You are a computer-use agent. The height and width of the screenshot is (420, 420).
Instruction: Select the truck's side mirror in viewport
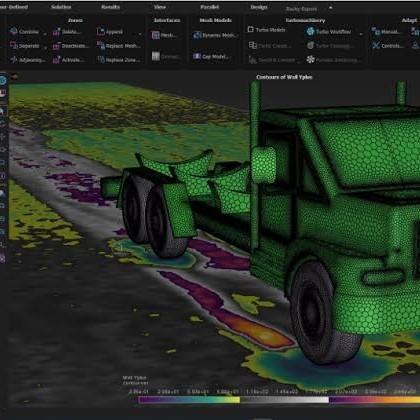click(x=264, y=165)
